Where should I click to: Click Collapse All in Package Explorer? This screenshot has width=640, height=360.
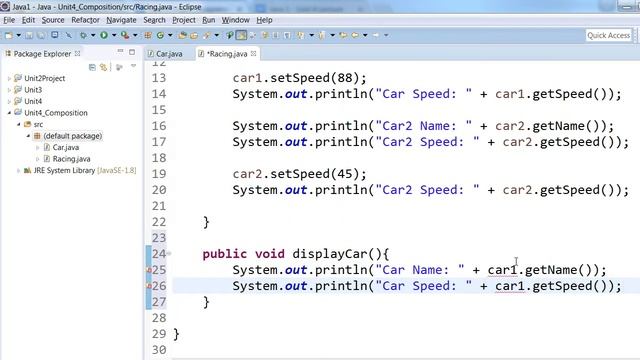tap(92, 67)
